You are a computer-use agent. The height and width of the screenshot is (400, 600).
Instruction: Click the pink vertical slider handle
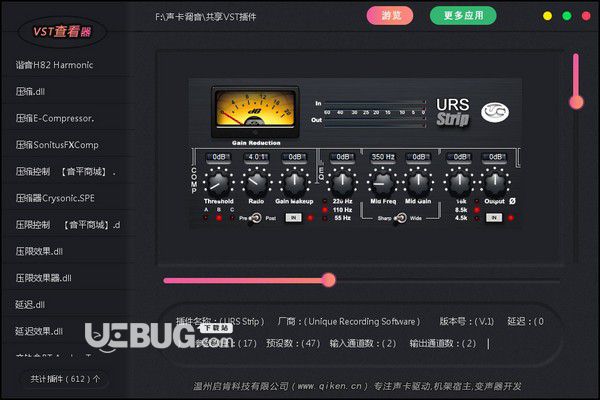(576, 102)
